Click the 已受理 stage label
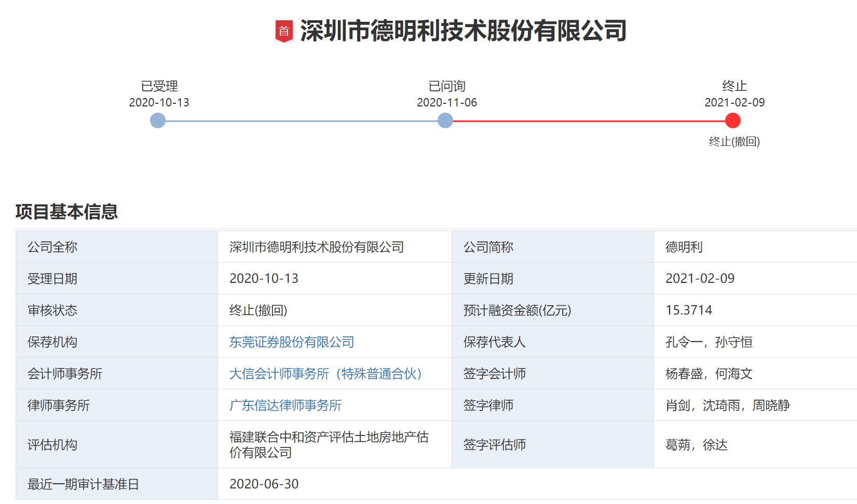 point(159,86)
